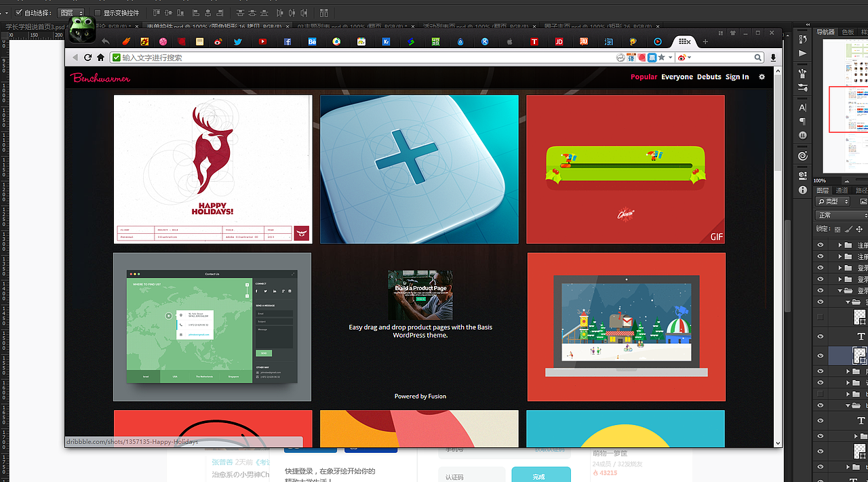This screenshot has height=482, width=868.
Task: Click the Benchwarmer logo
Action: click(x=100, y=77)
